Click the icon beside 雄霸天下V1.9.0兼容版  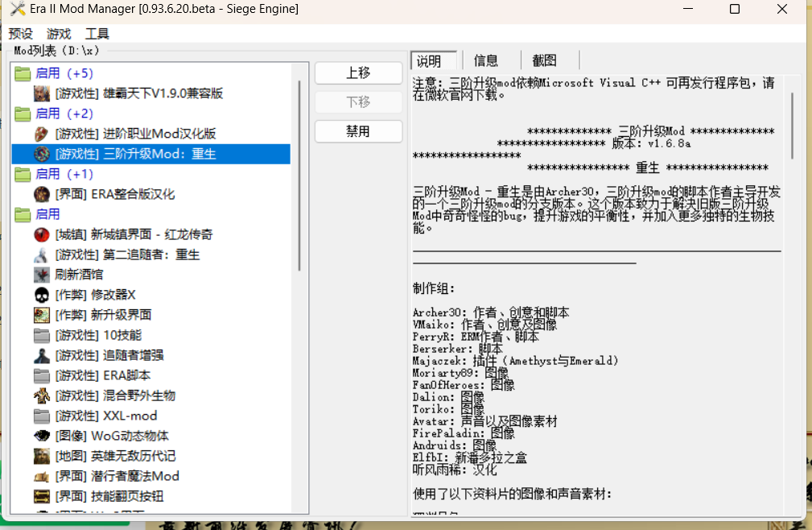click(x=42, y=93)
